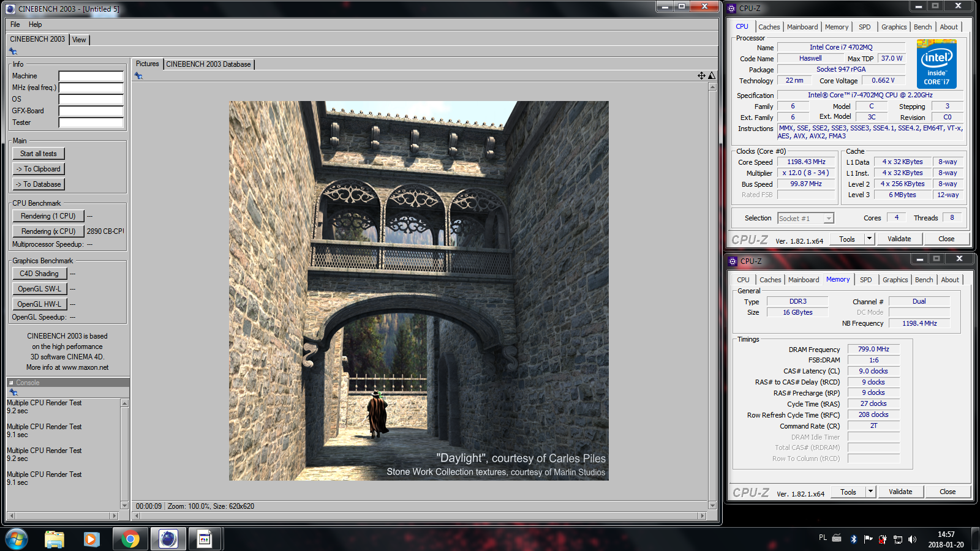
Task: Click into the MHz (real freq.) field
Action: (91, 88)
